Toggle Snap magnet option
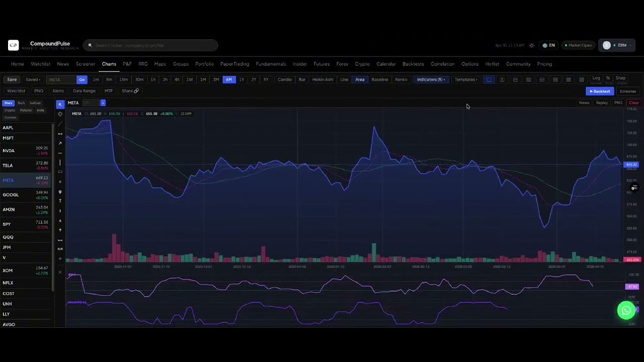 (621, 78)
